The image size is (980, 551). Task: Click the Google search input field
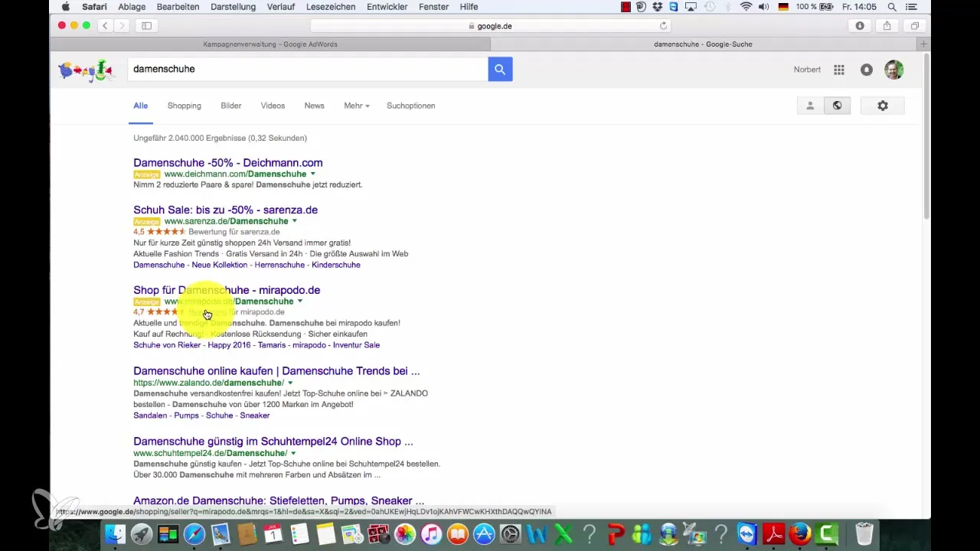[308, 69]
